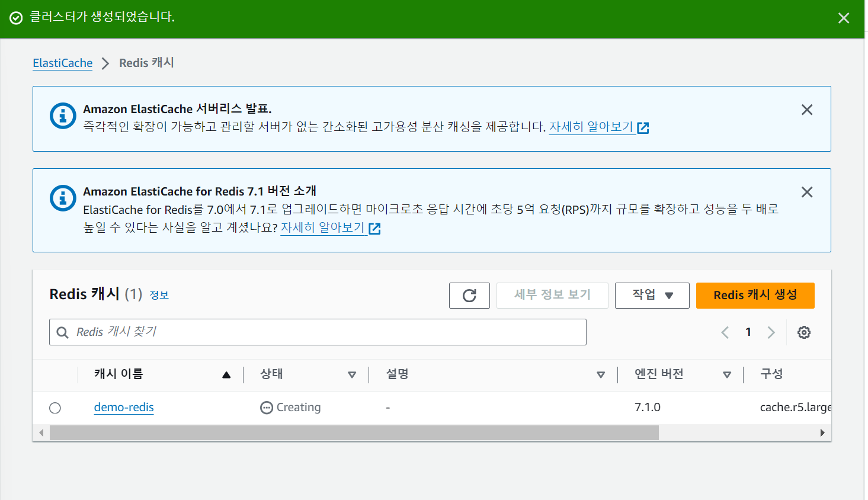Sort by 상태 column arrow
The image size is (868, 500).
(352, 374)
